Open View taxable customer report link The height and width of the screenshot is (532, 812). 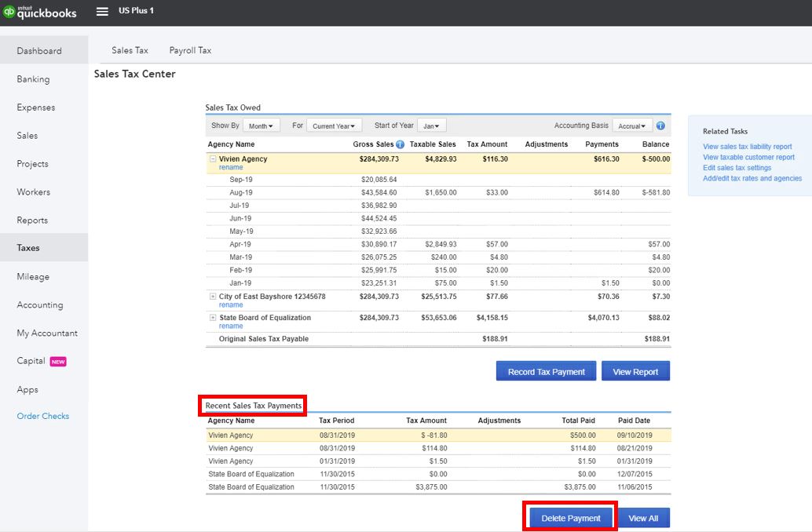[748, 157]
